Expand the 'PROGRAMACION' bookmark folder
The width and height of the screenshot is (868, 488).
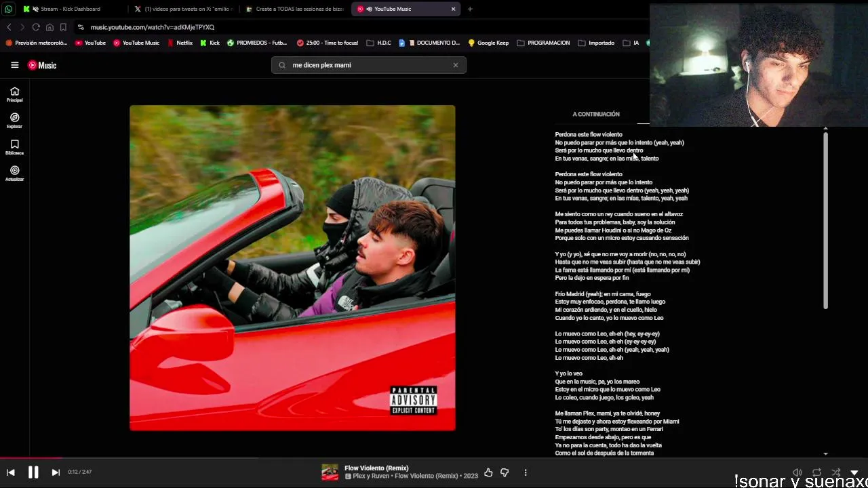point(543,43)
